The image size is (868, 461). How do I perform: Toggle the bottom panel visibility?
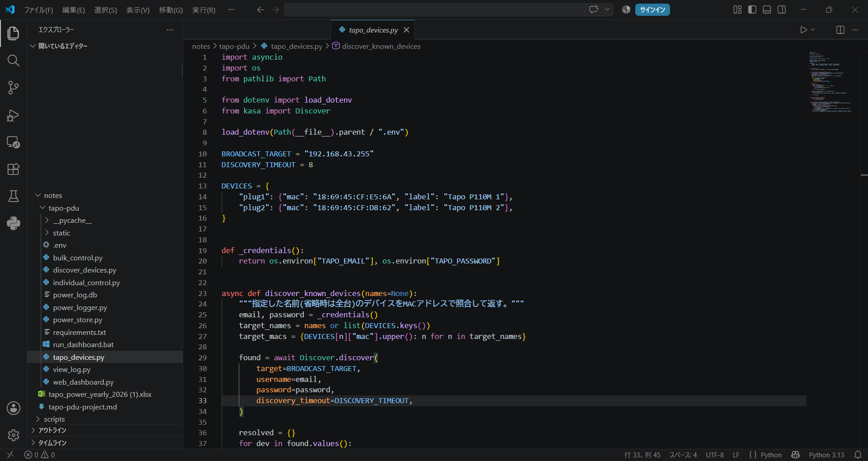click(767, 9)
